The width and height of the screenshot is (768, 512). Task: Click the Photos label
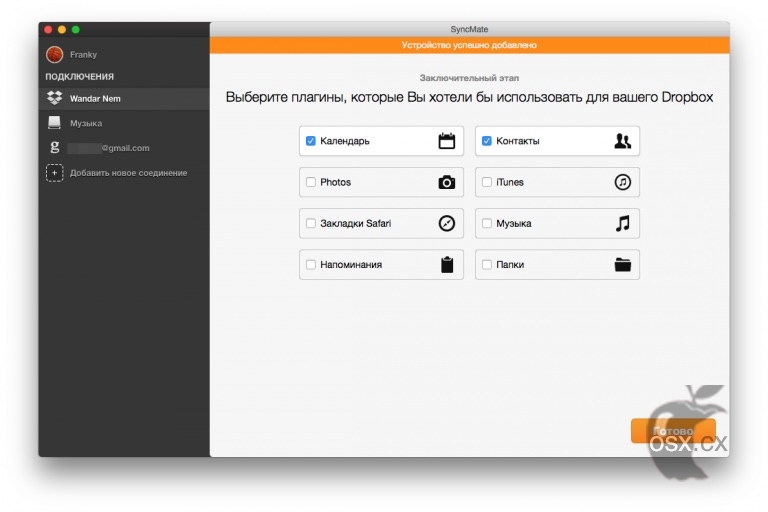336,182
